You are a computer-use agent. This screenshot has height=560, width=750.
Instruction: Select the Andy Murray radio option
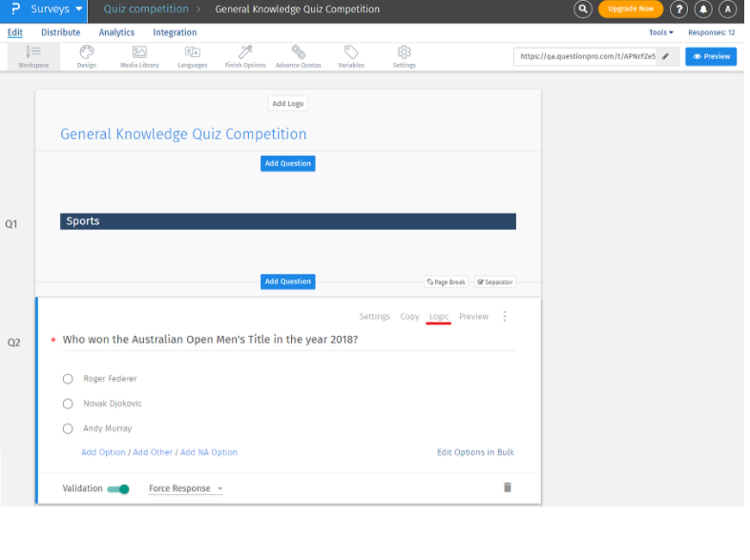point(68,428)
